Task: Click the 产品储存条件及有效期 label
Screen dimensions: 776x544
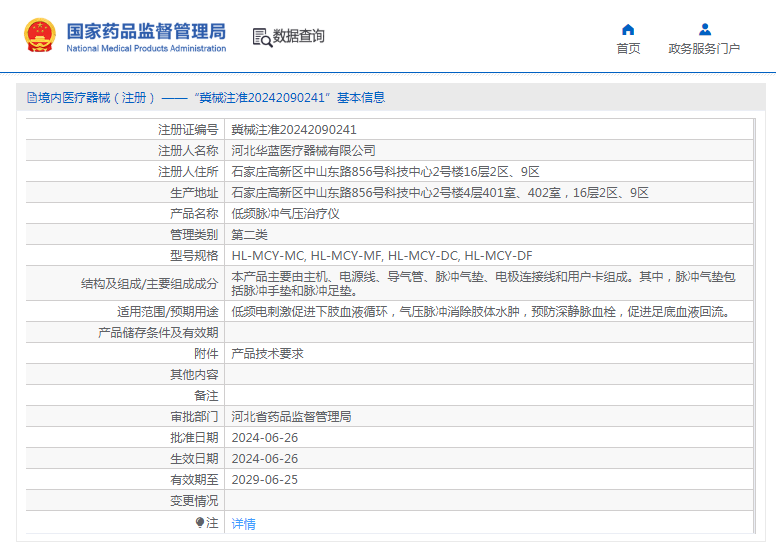Action: point(158,333)
